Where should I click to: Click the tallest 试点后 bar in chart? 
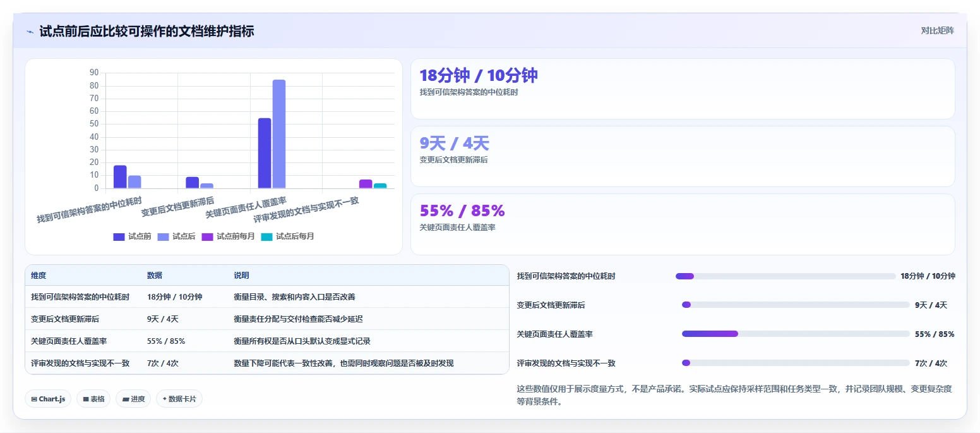tap(279, 134)
